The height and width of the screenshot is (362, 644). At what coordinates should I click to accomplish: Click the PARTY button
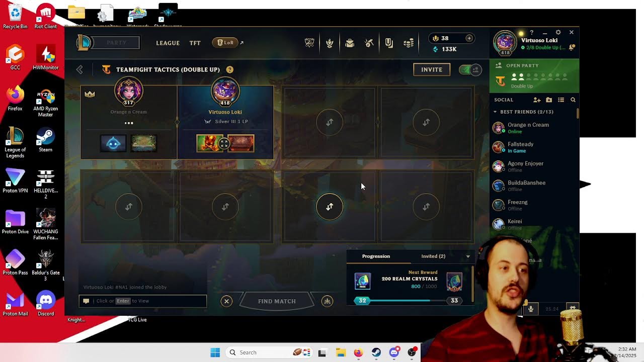pos(116,43)
